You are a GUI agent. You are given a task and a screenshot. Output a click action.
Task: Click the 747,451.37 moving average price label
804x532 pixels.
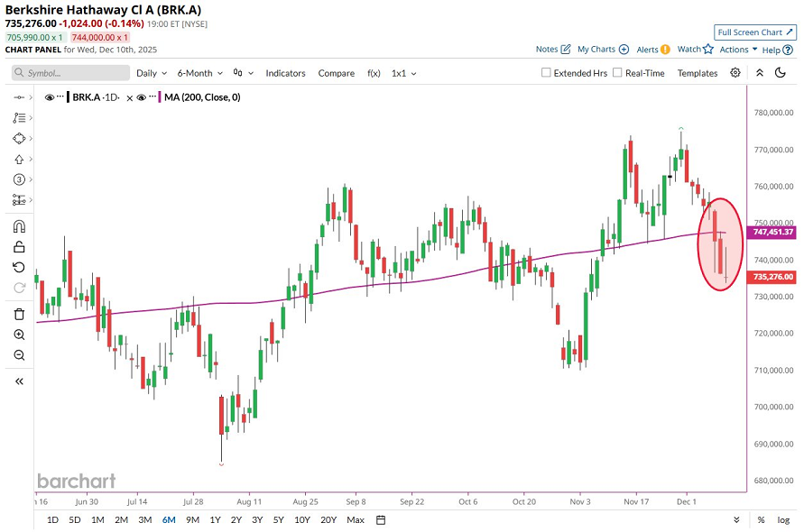(x=773, y=232)
